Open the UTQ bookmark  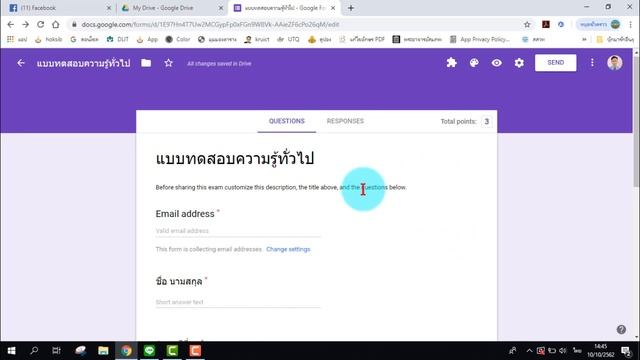[288, 39]
